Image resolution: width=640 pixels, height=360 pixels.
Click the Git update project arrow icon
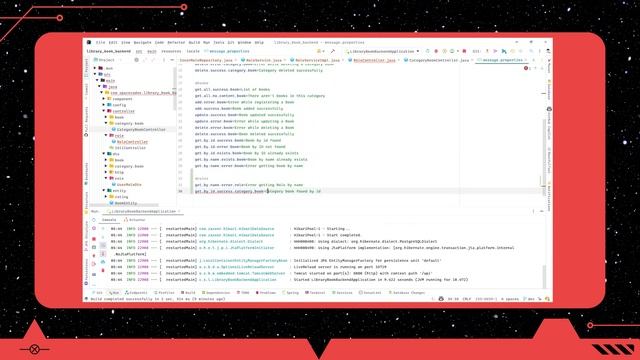[487, 51]
